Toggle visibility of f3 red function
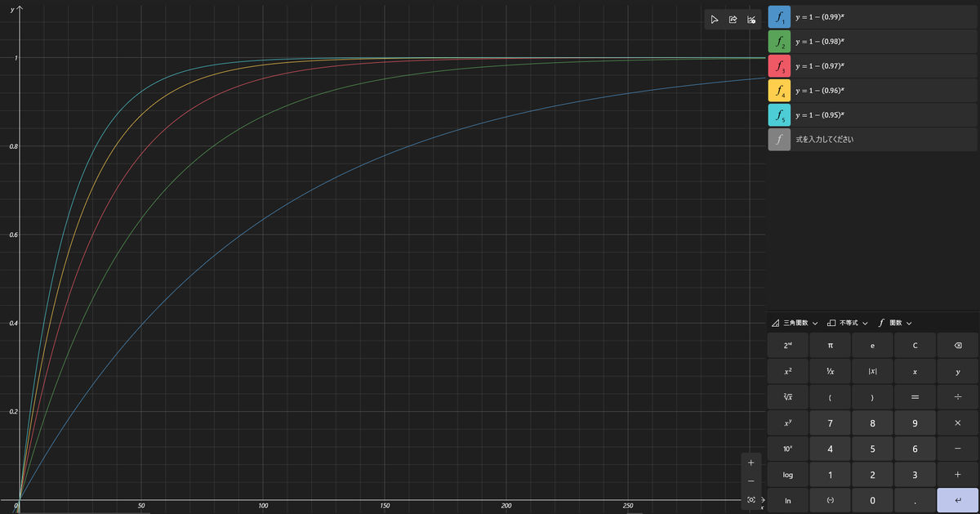The height and width of the screenshot is (514, 980). 779,66
